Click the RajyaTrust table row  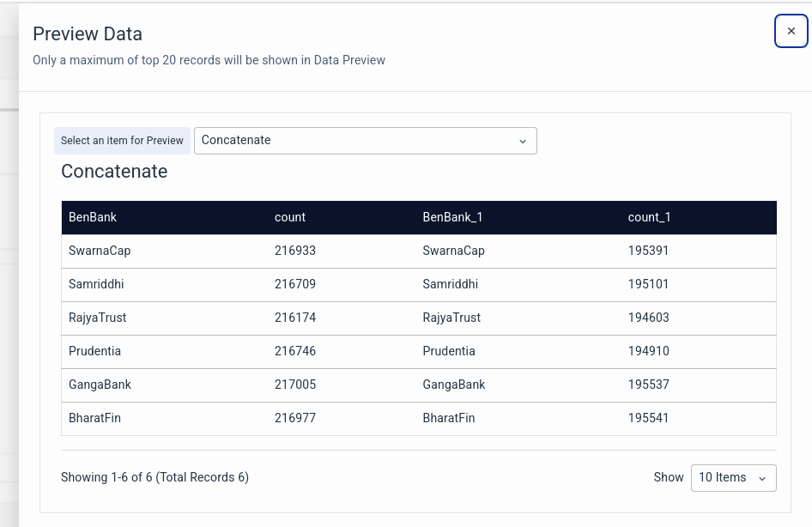click(258, 318)
